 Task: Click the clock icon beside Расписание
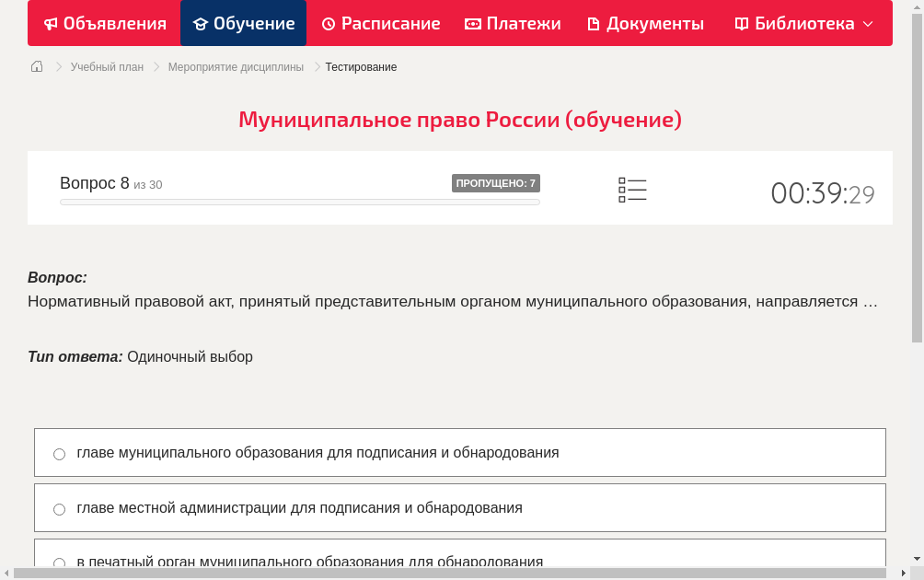(328, 23)
